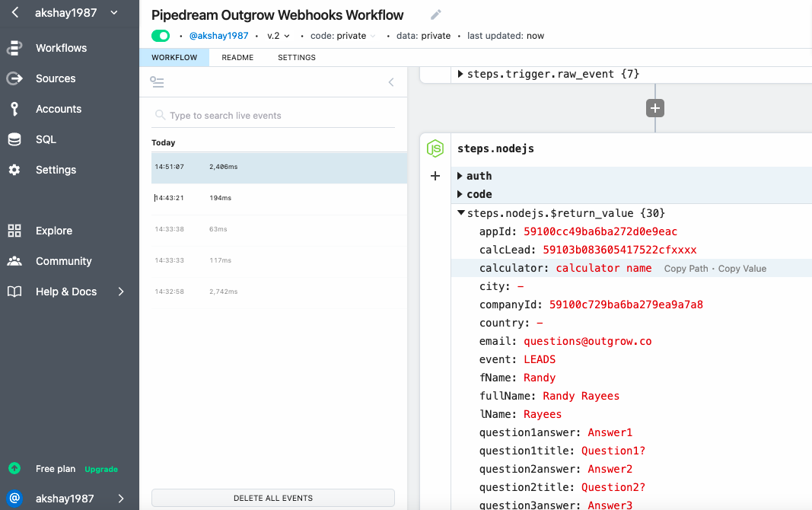Expand the bottom akshay1987 profile chevron

[x=121, y=499]
